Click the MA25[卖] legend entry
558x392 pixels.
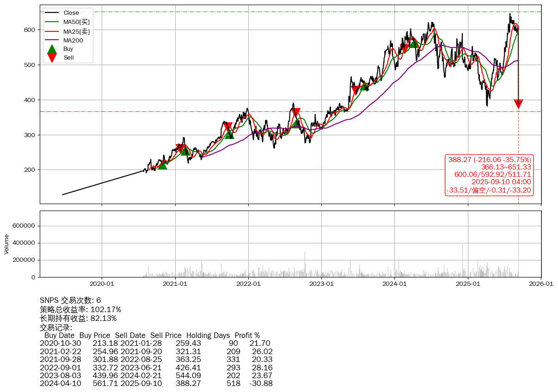coord(76,31)
